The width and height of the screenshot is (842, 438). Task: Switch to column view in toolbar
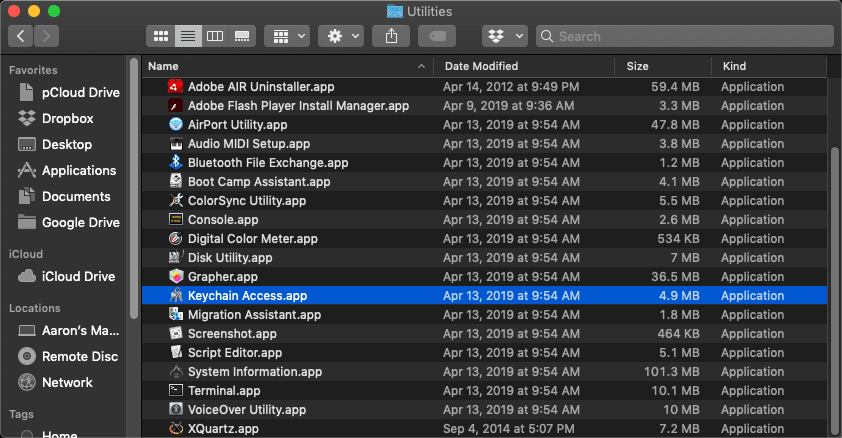[x=213, y=36]
